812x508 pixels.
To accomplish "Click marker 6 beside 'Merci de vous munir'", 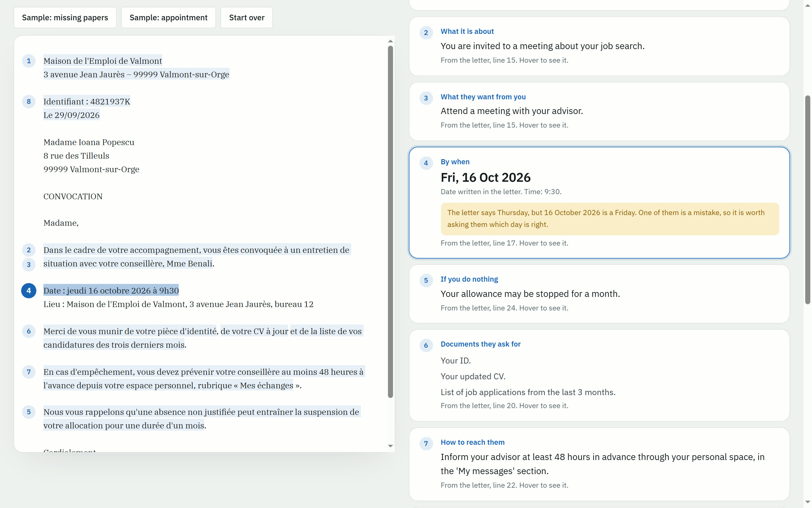I will 29,331.
